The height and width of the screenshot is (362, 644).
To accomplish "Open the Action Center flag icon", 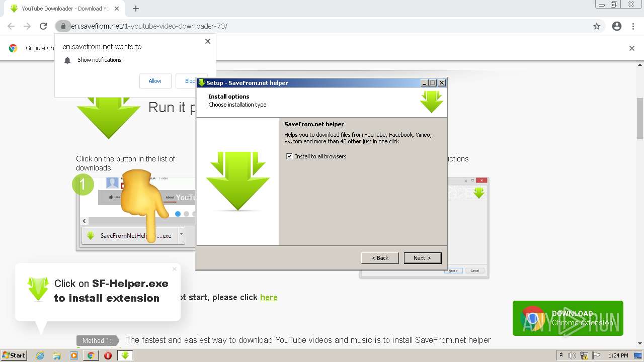I will pyautogui.click(x=596, y=355).
